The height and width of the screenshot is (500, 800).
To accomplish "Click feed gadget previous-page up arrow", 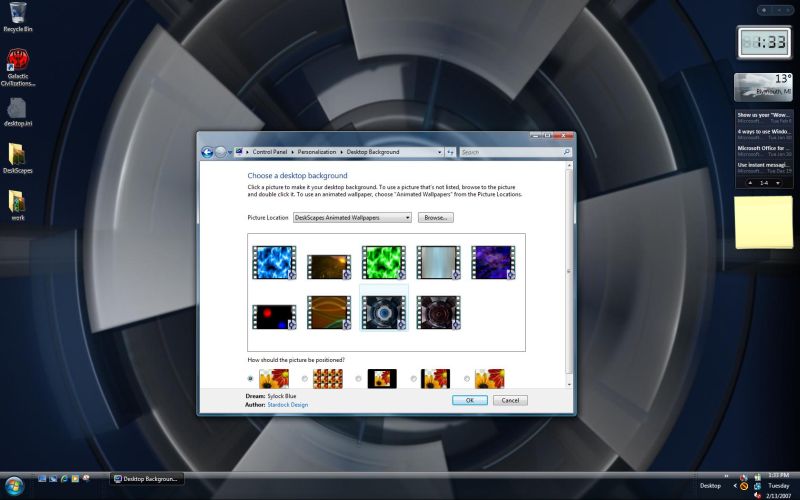I will coord(750,183).
